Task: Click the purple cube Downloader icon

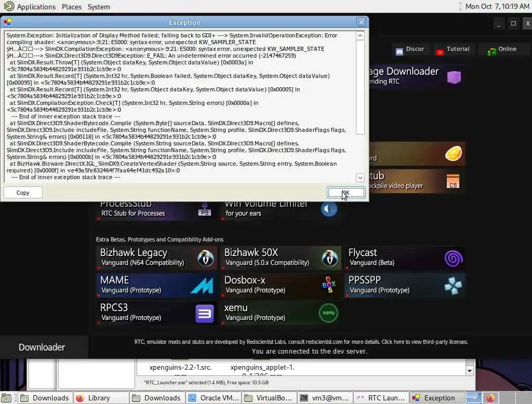Action: (x=454, y=77)
